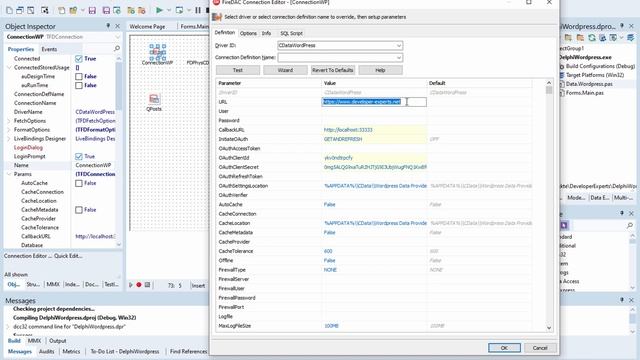640x360 pixels.
Task: Switch to the Options tab
Action: 248,33
